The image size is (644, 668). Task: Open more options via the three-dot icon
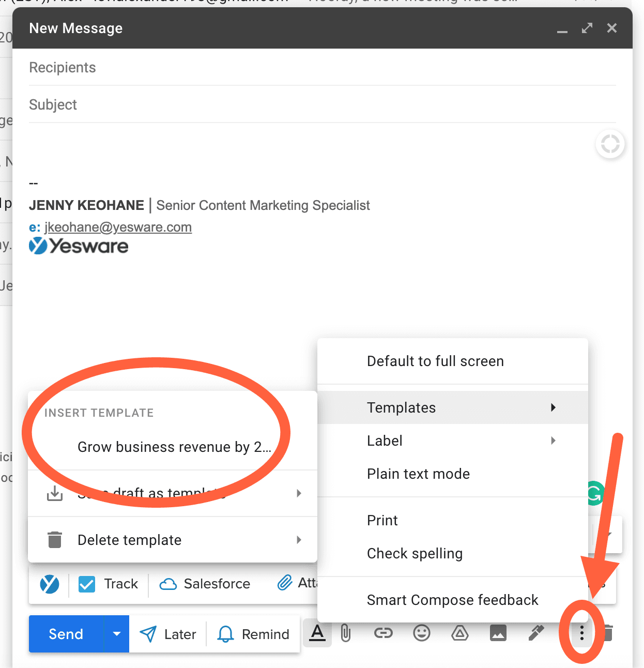(581, 633)
